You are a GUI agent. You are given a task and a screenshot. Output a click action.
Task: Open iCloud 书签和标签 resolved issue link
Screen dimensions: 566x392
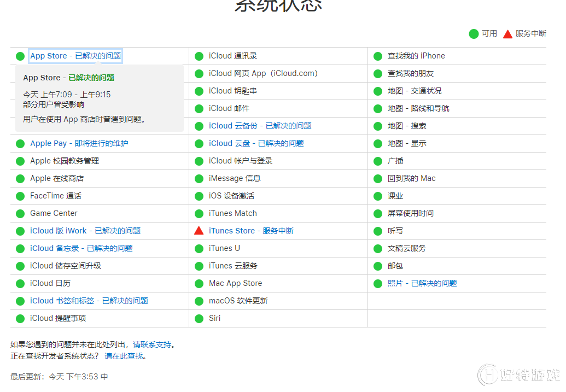pyautogui.click(x=89, y=301)
